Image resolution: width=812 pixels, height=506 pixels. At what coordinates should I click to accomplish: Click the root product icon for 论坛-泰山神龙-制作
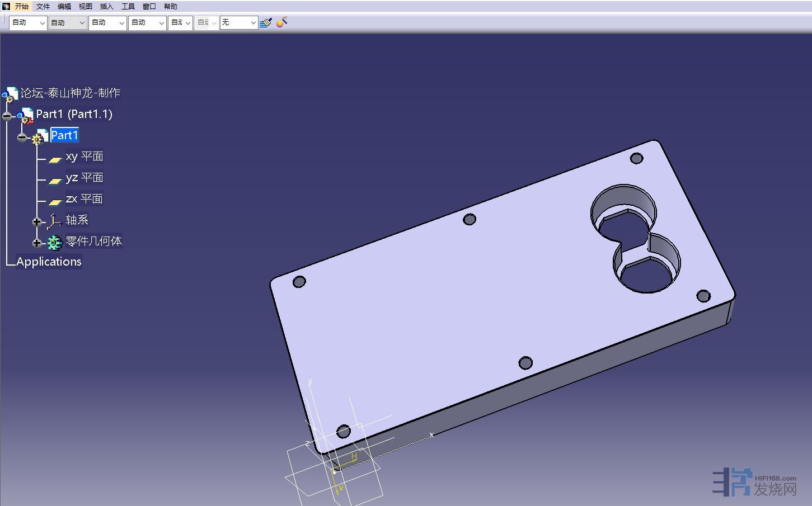click(x=11, y=94)
